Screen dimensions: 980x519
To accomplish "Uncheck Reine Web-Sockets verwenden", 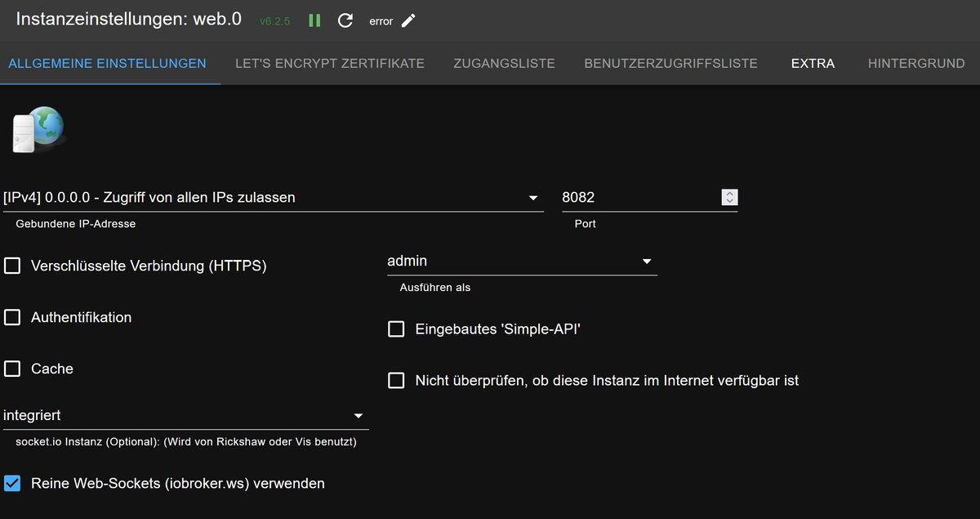I will point(12,483).
